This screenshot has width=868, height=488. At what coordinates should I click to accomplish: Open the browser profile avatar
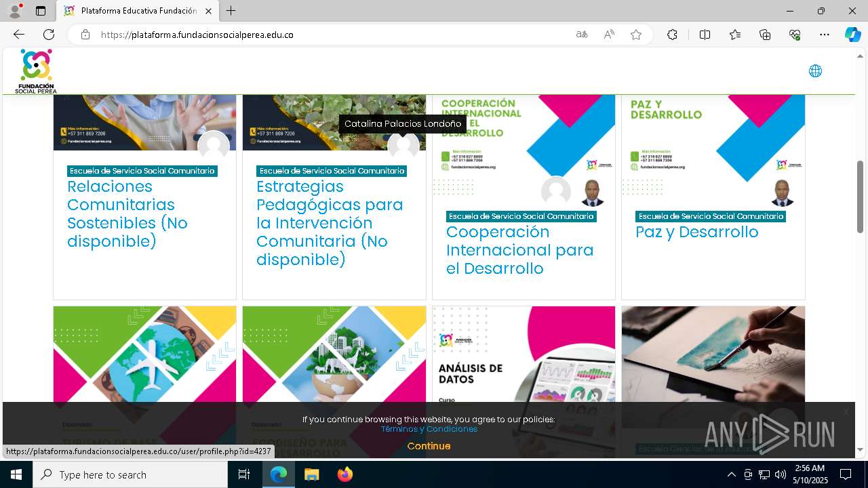tap(15, 11)
